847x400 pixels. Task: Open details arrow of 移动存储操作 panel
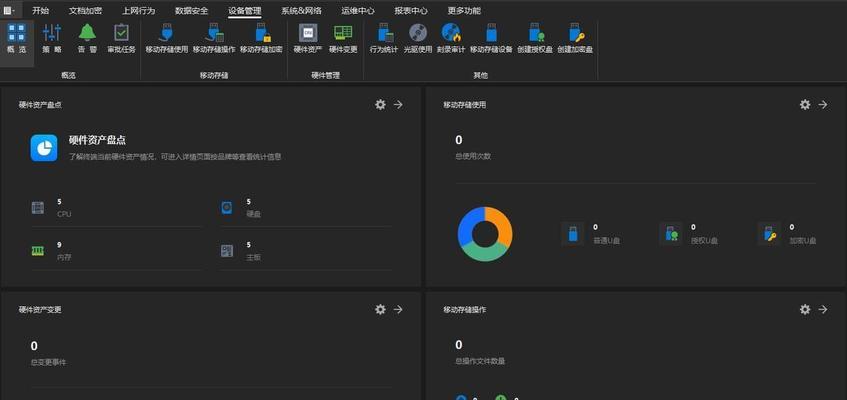(823, 309)
